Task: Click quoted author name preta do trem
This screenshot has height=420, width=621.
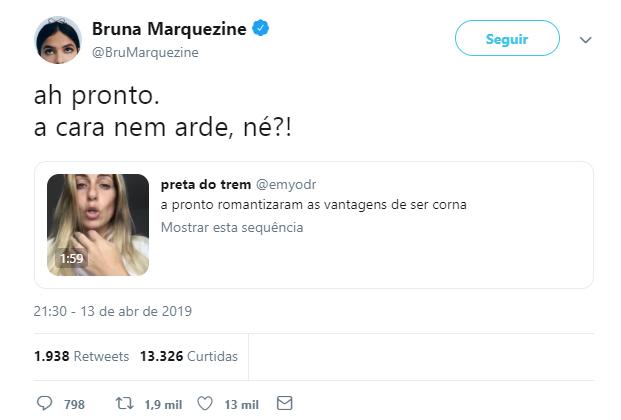Action: pos(205,184)
